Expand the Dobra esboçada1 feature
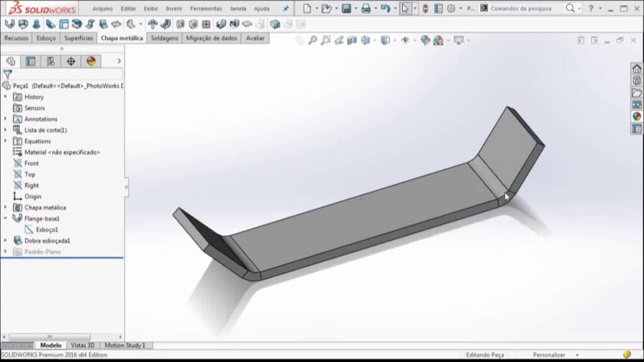The width and height of the screenshot is (644, 362). pyautogui.click(x=6, y=240)
